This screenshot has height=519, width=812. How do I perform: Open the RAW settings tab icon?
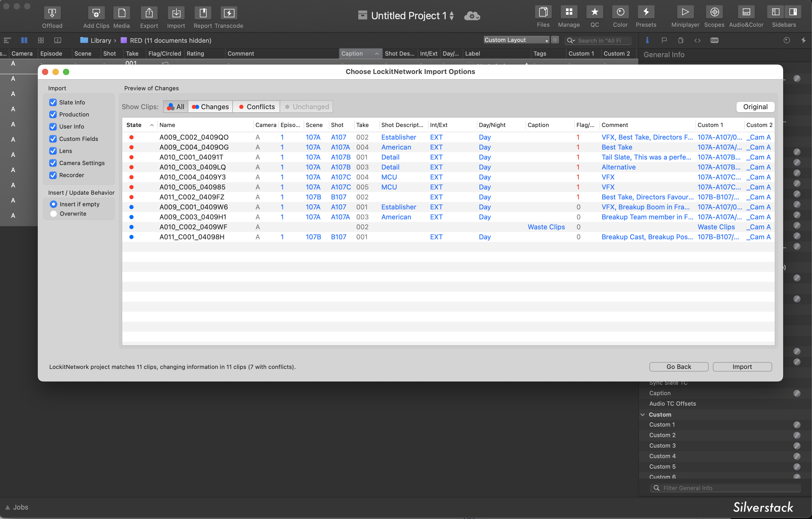pyautogui.click(x=714, y=40)
